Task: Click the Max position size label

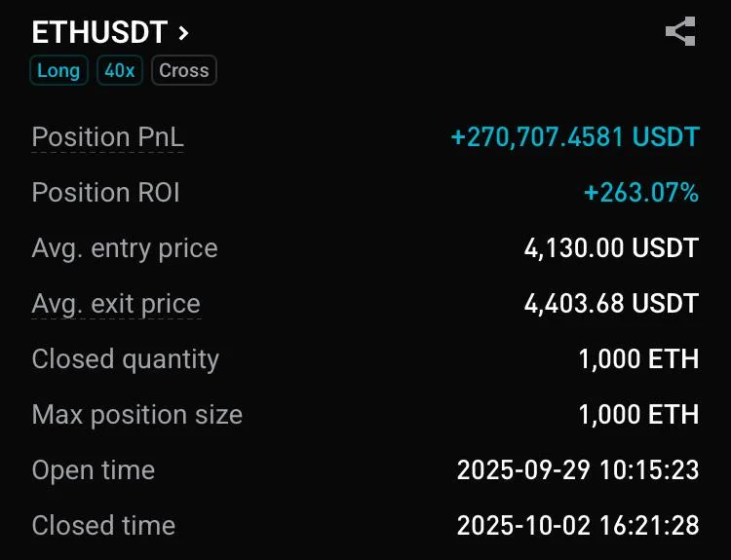Action: (x=136, y=415)
